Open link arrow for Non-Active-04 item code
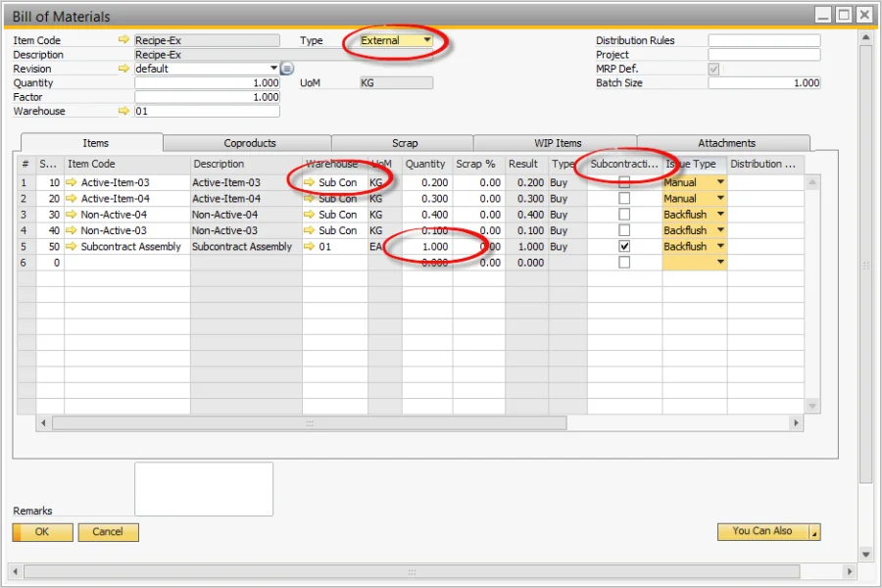Screen dimensions: 882x588 click(71, 215)
